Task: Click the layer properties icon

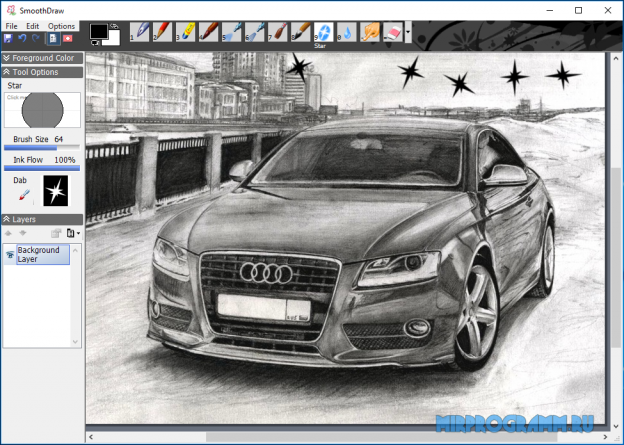Action: [x=56, y=233]
